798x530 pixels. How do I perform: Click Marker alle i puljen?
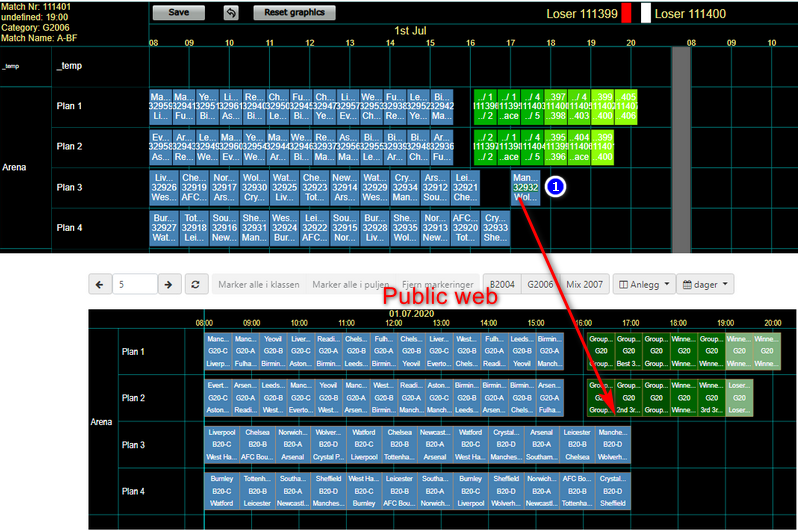(351, 285)
